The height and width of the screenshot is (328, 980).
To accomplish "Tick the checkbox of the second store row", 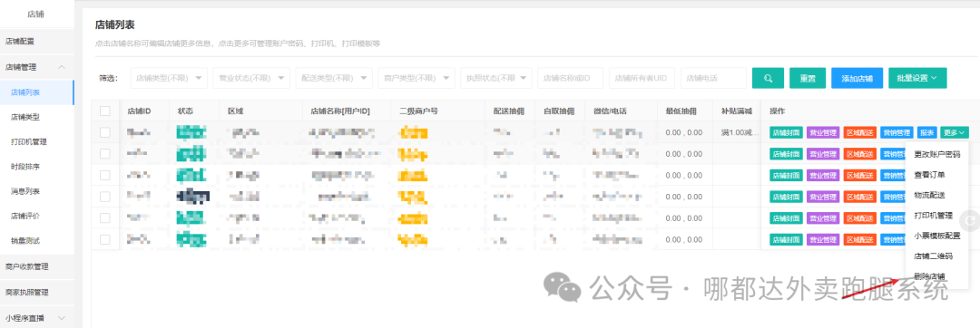I will [x=105, y=153].
